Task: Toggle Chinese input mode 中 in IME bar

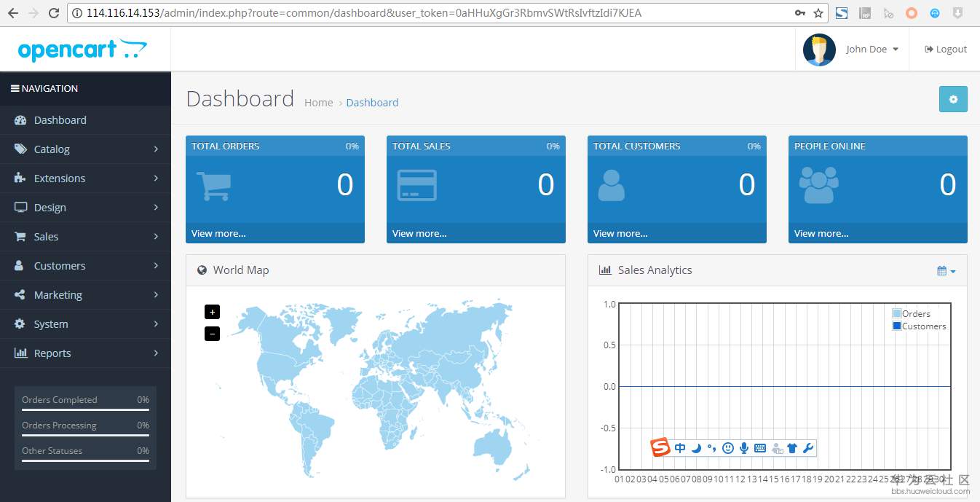Action: tap(680, 448)
